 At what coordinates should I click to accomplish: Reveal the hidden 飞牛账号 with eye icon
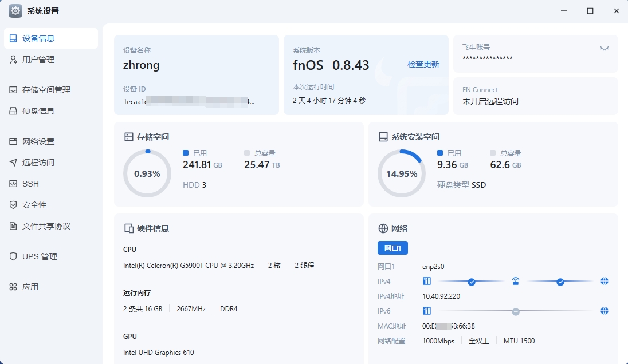(605, 49)
